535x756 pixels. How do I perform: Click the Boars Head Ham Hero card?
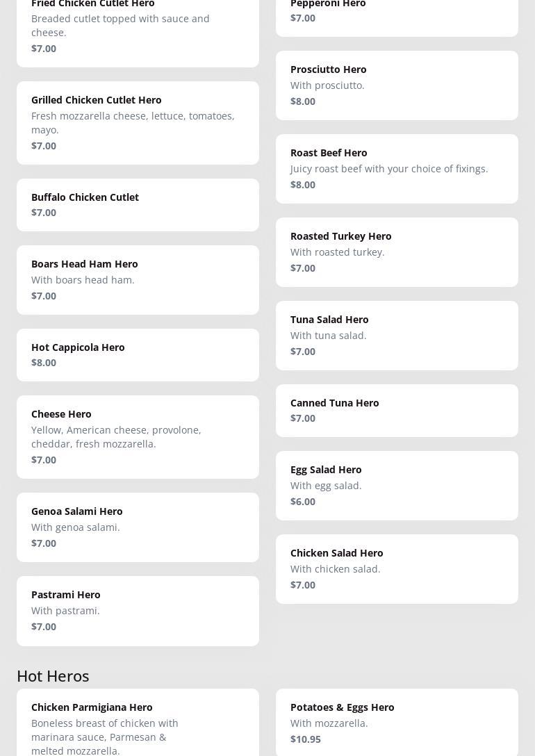(138, 280)
